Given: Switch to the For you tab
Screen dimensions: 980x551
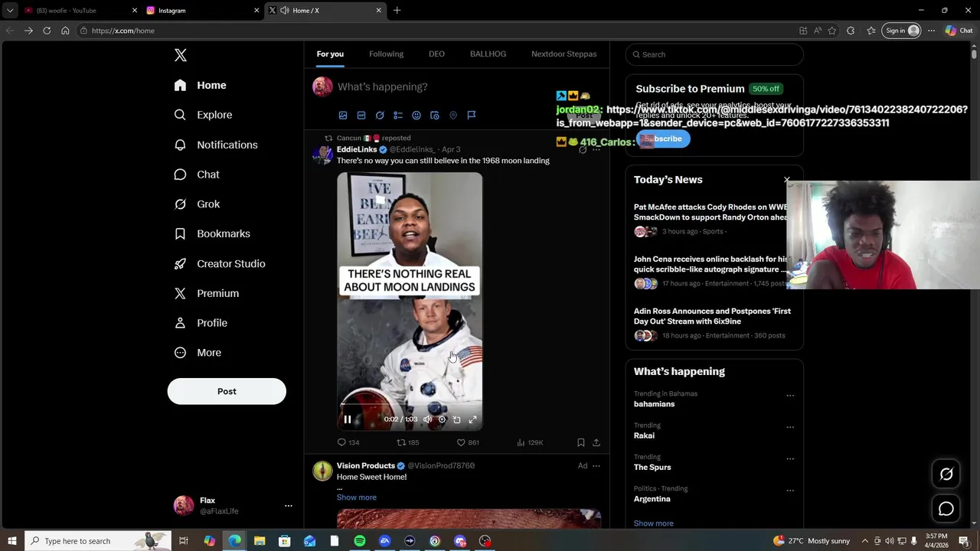Looking at the screenshot, I should (330, 54).
